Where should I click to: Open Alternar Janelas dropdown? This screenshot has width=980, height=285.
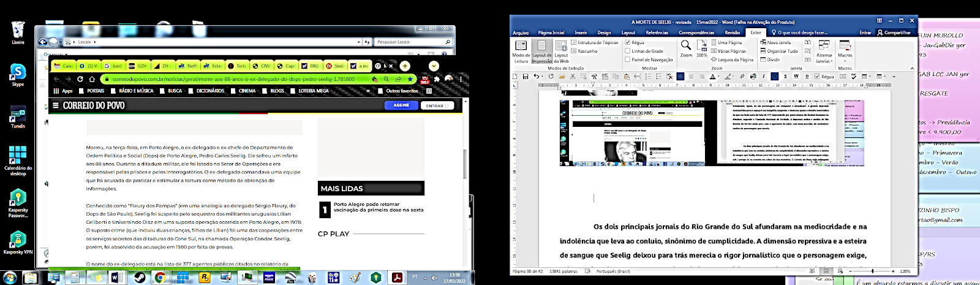point(824,51)
